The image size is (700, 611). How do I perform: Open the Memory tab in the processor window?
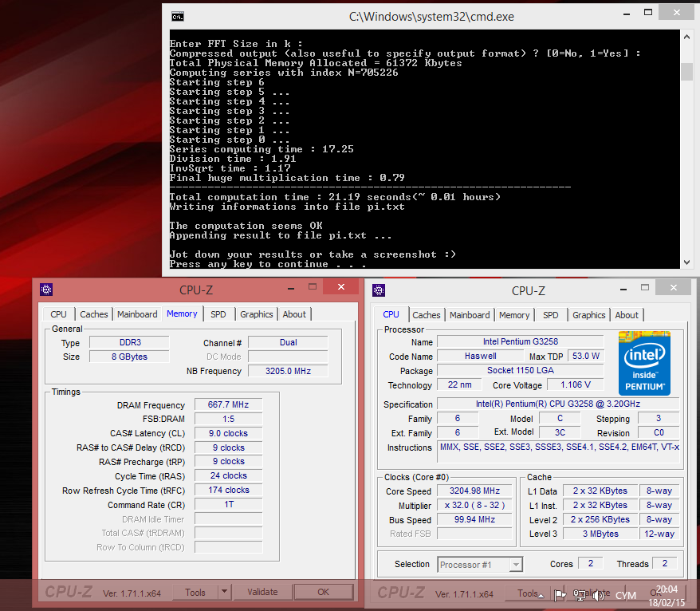coord(514,315)
